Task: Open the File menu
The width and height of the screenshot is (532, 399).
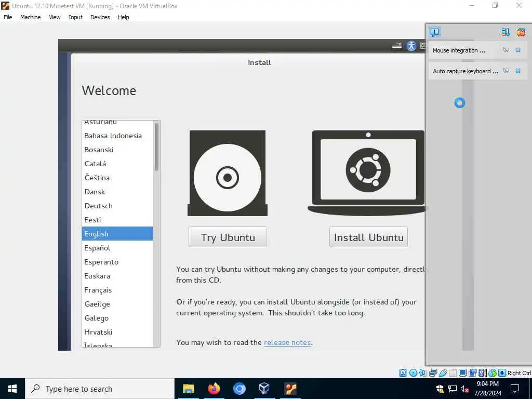Action: (8, 17)
